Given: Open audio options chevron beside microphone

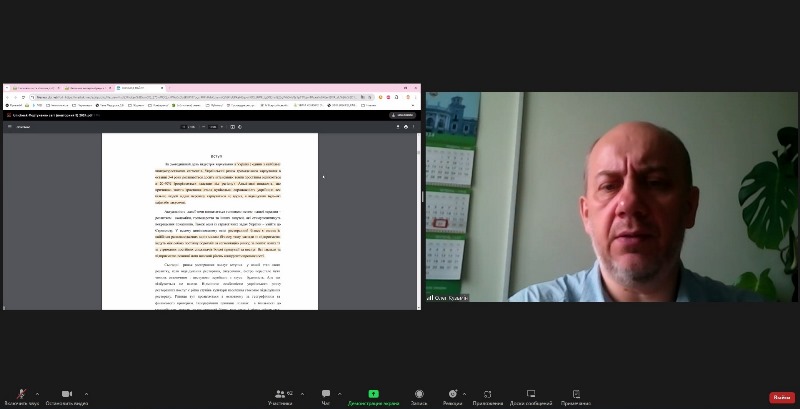Looking at the screenshot, I should [x=37, y=394].
